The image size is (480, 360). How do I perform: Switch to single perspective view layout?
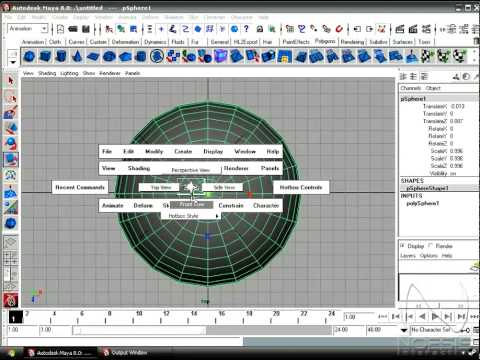(10, 243)
